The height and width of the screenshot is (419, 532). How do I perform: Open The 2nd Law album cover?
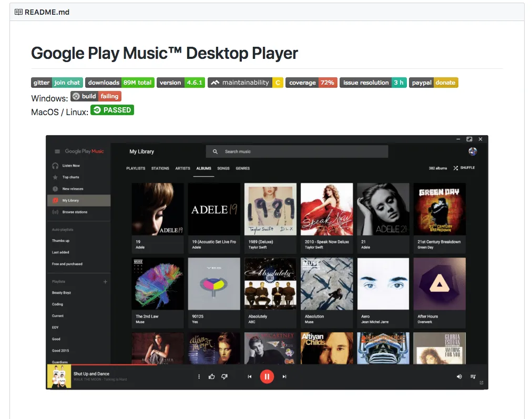(158, 284)
